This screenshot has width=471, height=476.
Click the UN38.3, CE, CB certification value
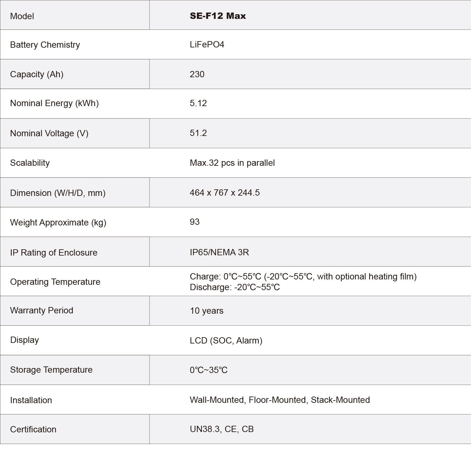(x=222, y=429)
